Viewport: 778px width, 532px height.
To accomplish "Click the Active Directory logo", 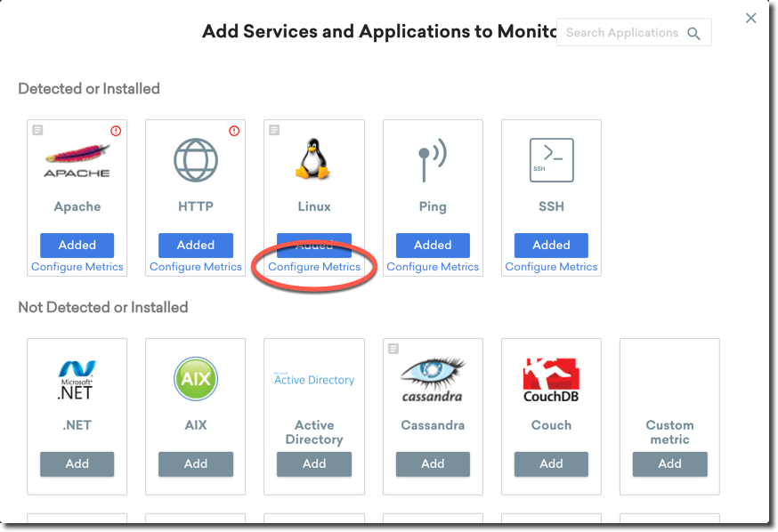I will click(314, 379).
